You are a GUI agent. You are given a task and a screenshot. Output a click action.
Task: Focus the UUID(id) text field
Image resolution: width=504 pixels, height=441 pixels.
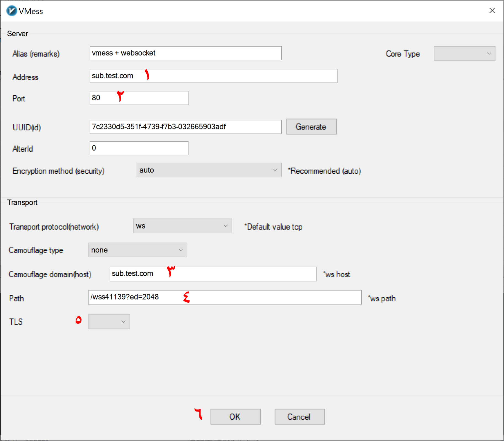(185, 127)
